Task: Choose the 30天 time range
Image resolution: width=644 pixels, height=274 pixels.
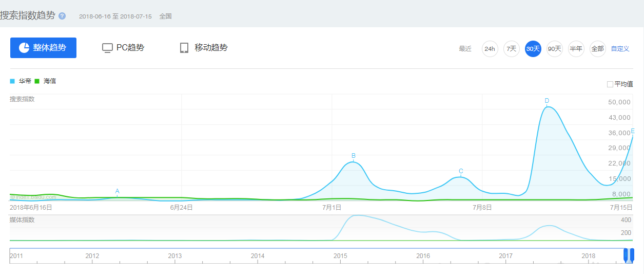Action: click(533, 49)
